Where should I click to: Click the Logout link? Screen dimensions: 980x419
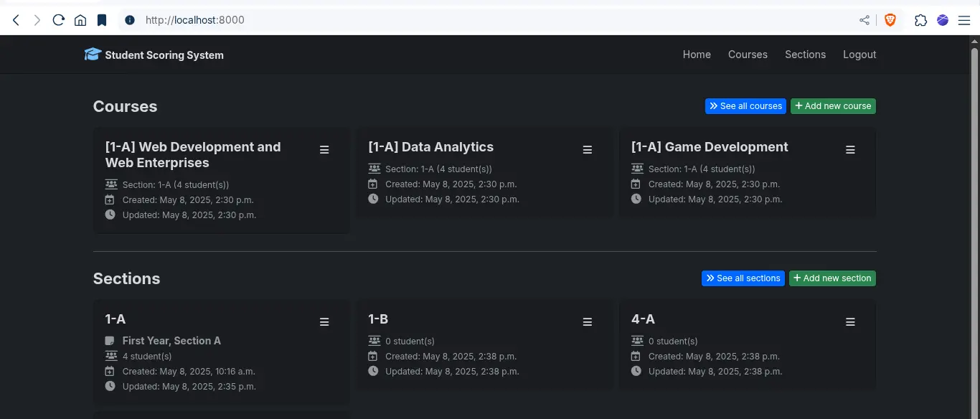859,55
